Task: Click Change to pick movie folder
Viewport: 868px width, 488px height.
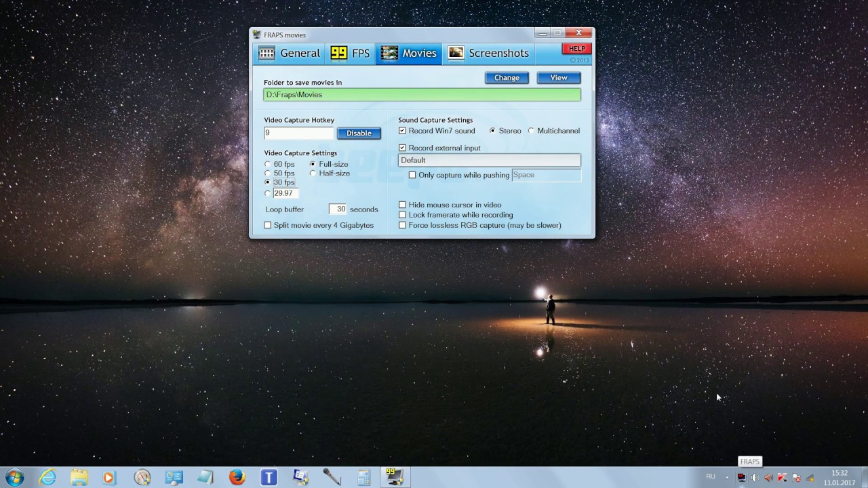Action: [x=507, y=78]
